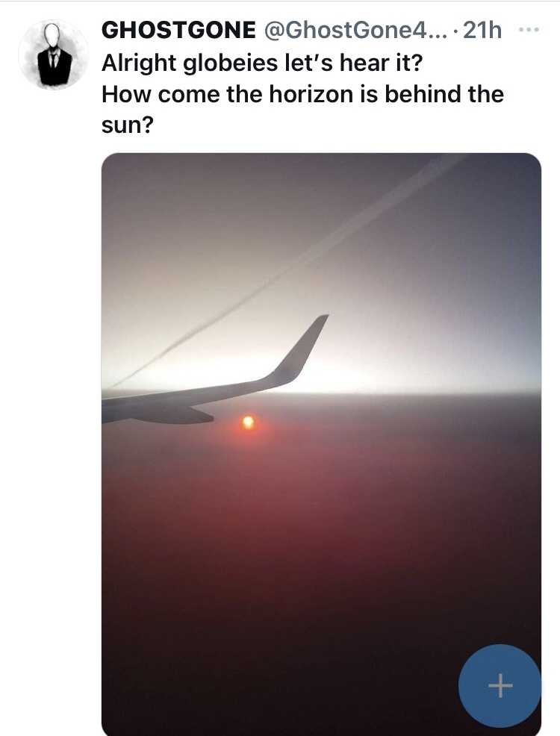
Task: Click the suited faceless figure in avatar
Action: click(54, 57)
